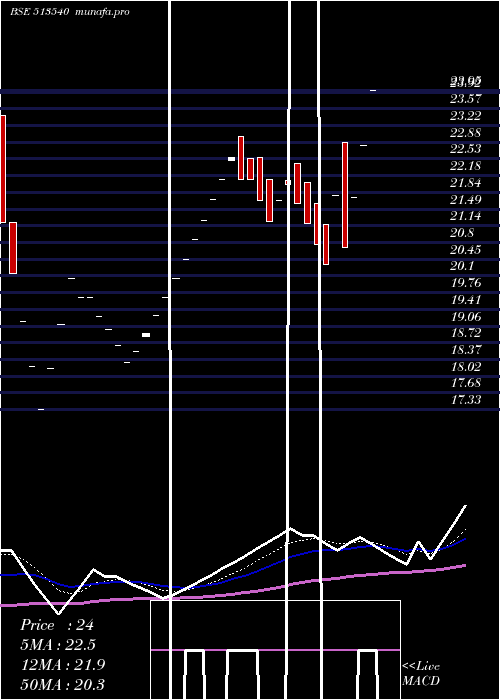The image size is (500, 700).
Task: Click the 21.14 price axis label
Action: (x=465, y=216)
